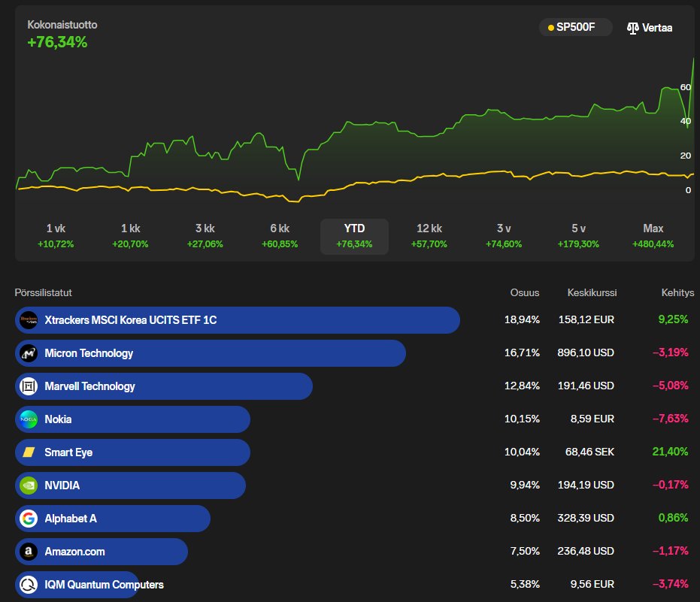The width and height of the screenshot is (700, 602).
Task: Click the Nokia logo icon
Action: (29, 419)
